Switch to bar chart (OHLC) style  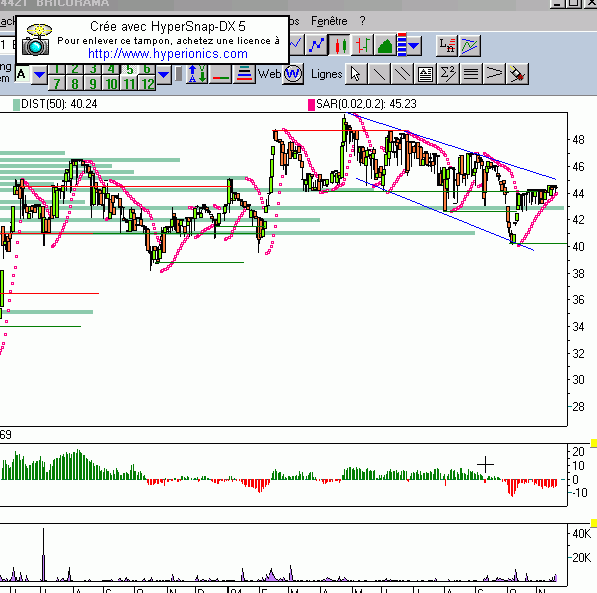point(363,45)
